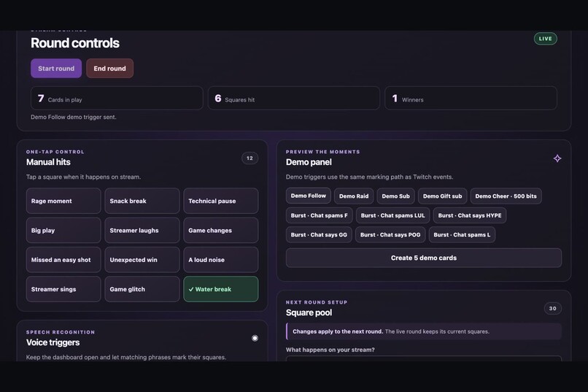The height and width of the screenshot is (392, 588).
Task: Click the 7 Cards in play stat
Action: [x=117, y=99]
